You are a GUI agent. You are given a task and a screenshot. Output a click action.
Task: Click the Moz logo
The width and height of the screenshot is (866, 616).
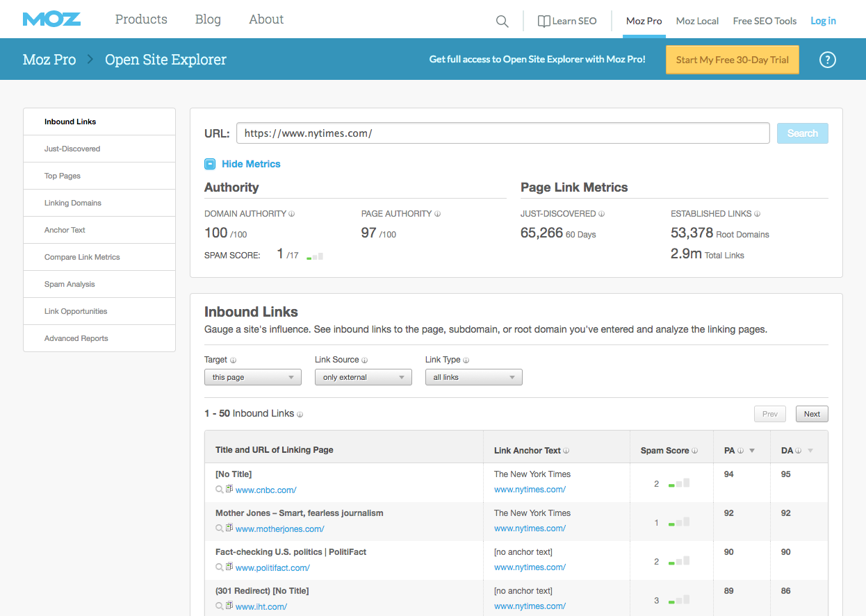(51, 19)
